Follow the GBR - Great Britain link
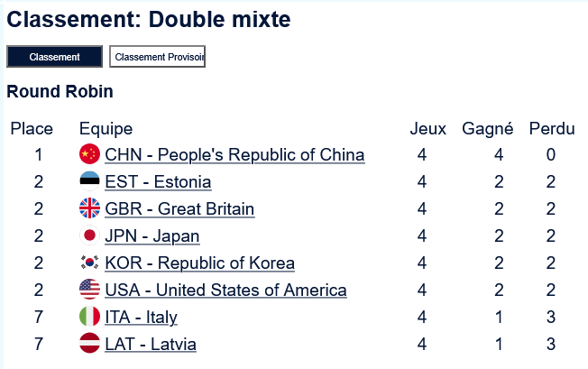Image resolution: width=588 pixels, height=369 pixels. 179,208
